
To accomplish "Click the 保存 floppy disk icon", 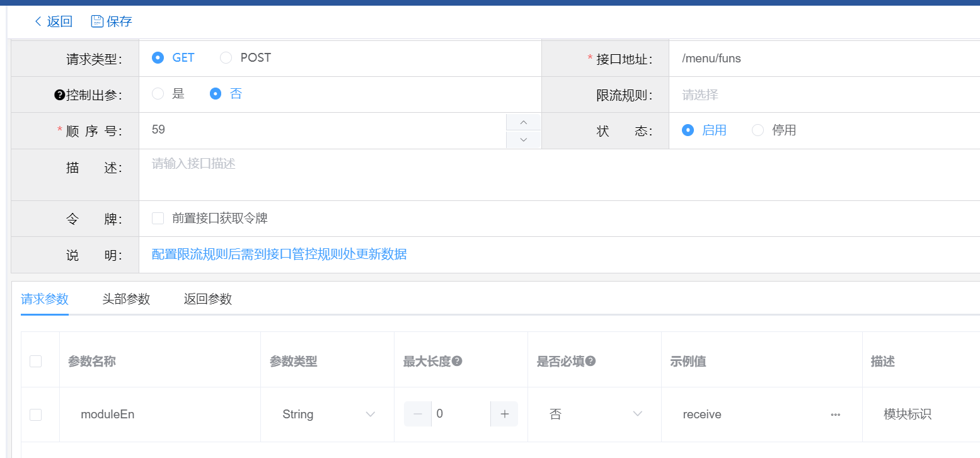I will [97, 21].
